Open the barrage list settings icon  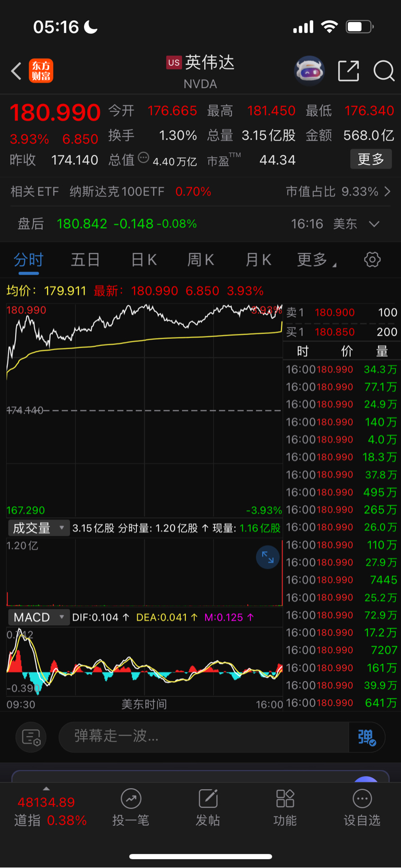(x=31, y=737)
